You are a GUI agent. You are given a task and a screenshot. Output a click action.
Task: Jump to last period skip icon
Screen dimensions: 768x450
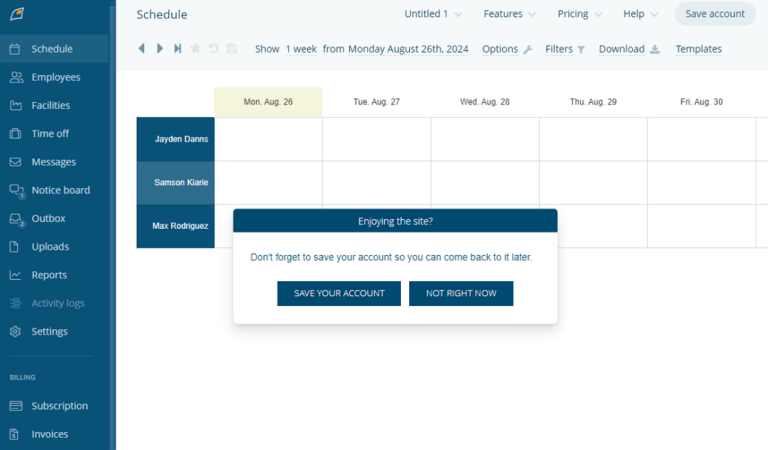pyautogui.click(x=178, y=48)
